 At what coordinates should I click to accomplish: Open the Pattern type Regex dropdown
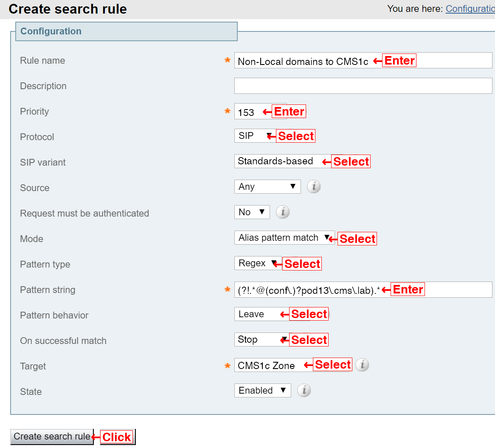pyautogui.click(x=258, y=263)
